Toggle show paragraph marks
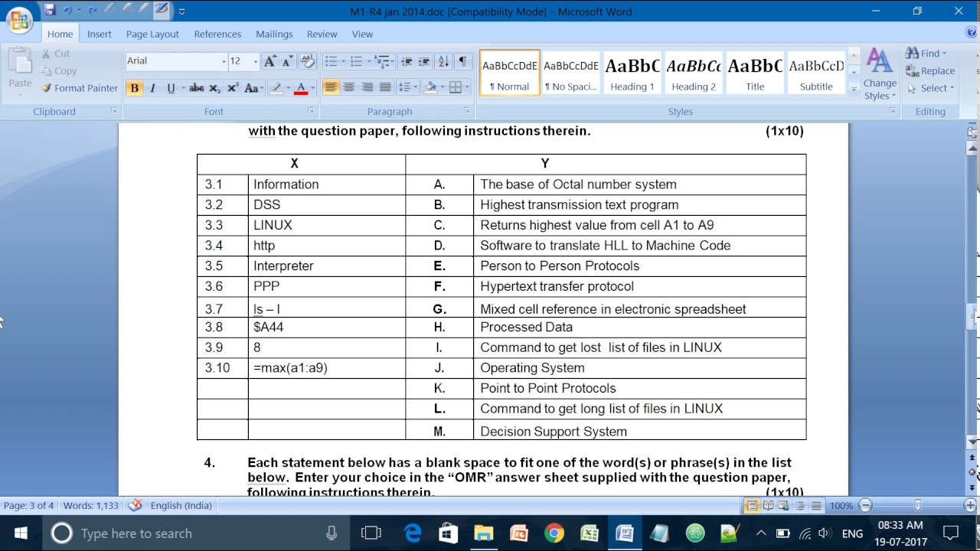The width and height of the screenshot is (980, 551). pyautogui.click(x=463, y=61)
